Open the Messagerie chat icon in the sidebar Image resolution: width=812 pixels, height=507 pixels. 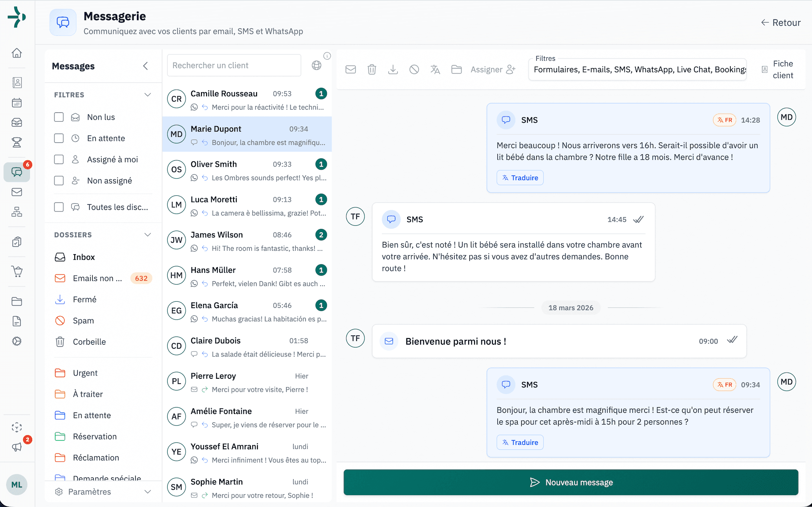[x=17, y=172]
